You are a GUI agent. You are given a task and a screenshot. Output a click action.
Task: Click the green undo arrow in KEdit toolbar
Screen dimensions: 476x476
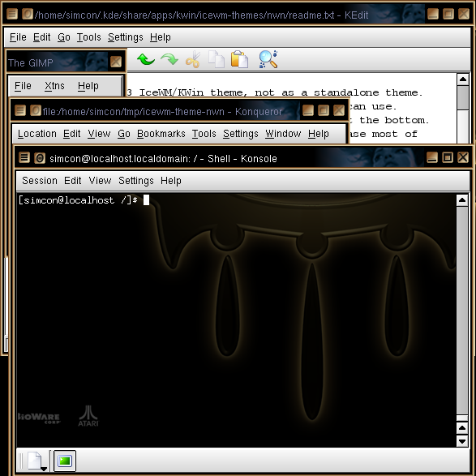(146, 59)
